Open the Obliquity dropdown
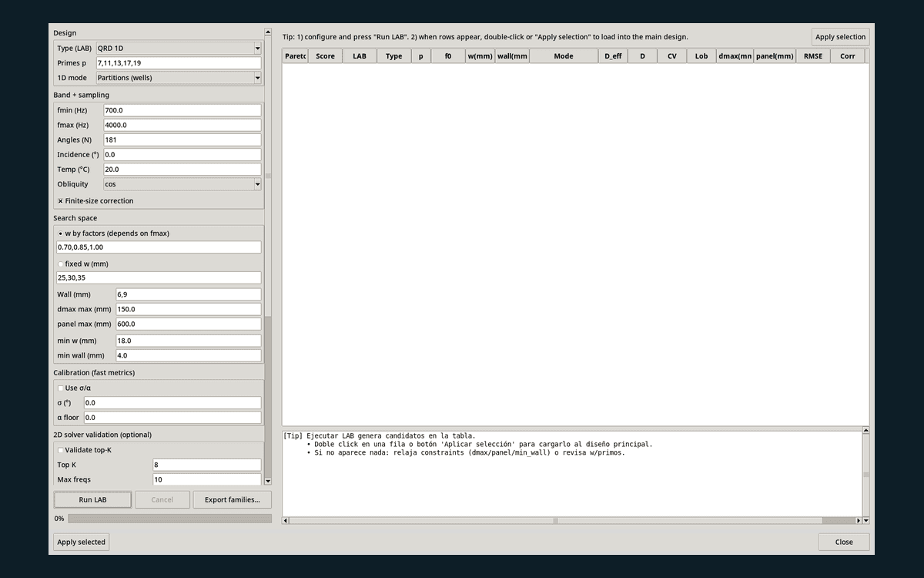Viewport: 924px width, 578px height. coord(182,184)
